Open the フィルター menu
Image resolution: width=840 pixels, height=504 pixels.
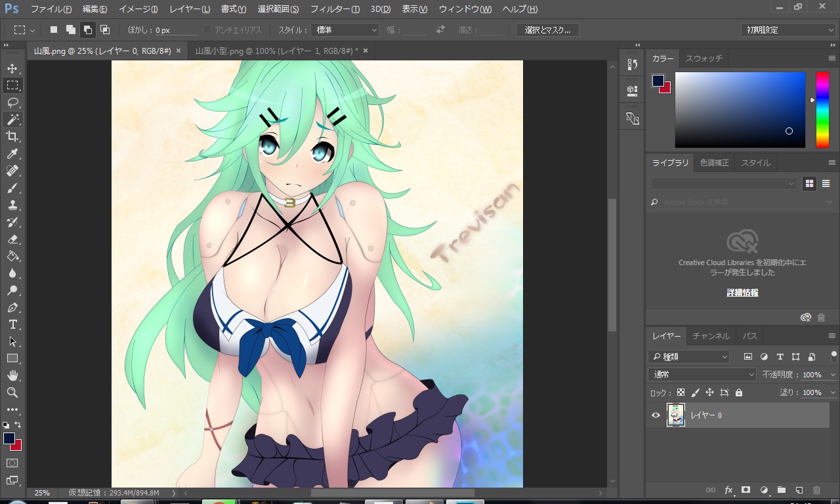coord(334,9)
